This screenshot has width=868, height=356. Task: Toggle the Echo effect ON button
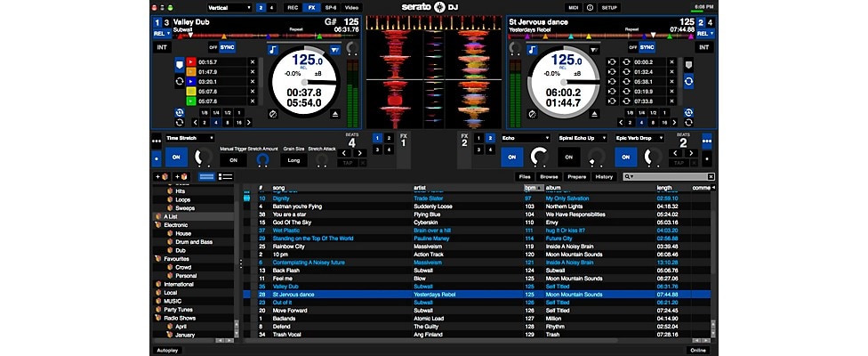[511, 158]
